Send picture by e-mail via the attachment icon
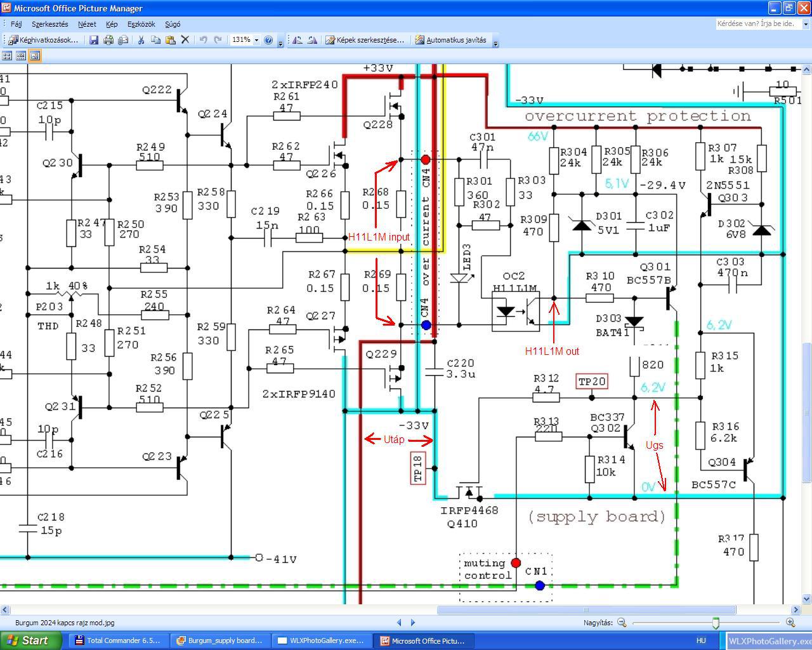 (123, 40)
